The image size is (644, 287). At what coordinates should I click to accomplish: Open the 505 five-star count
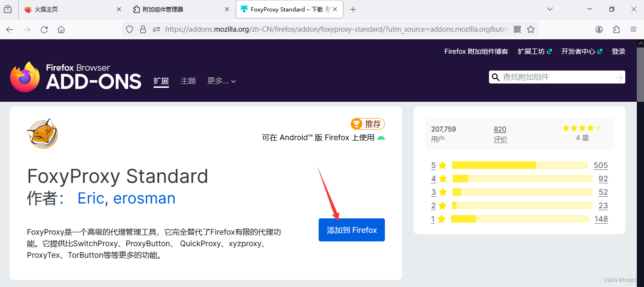[x=601, y=165]
